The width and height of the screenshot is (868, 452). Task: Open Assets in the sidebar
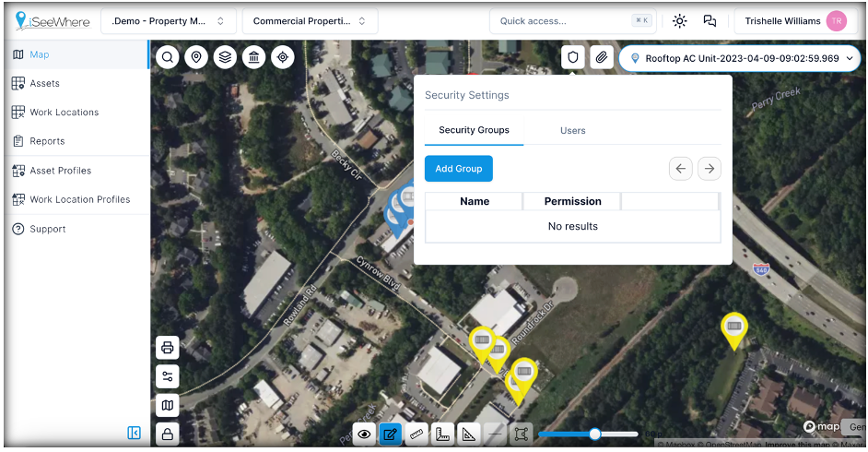[x=76, y=83]
